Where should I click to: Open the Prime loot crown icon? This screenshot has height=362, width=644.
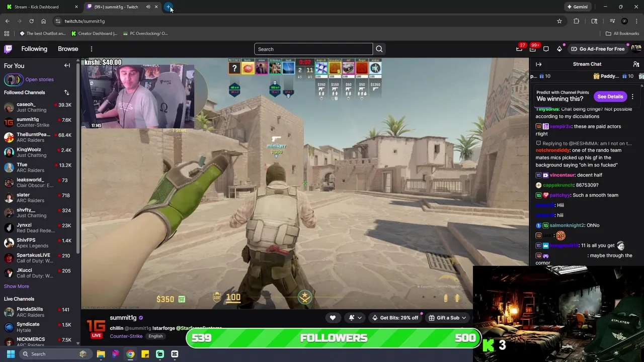click(x=519, y=49)
